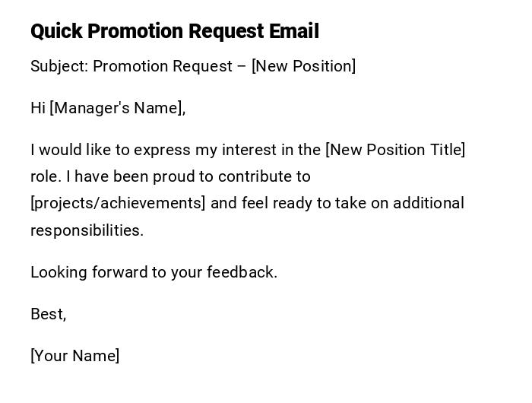Place cursor on the greeting word "Hi"
Viewport: 532px width, 403px height.
point(38,108)
